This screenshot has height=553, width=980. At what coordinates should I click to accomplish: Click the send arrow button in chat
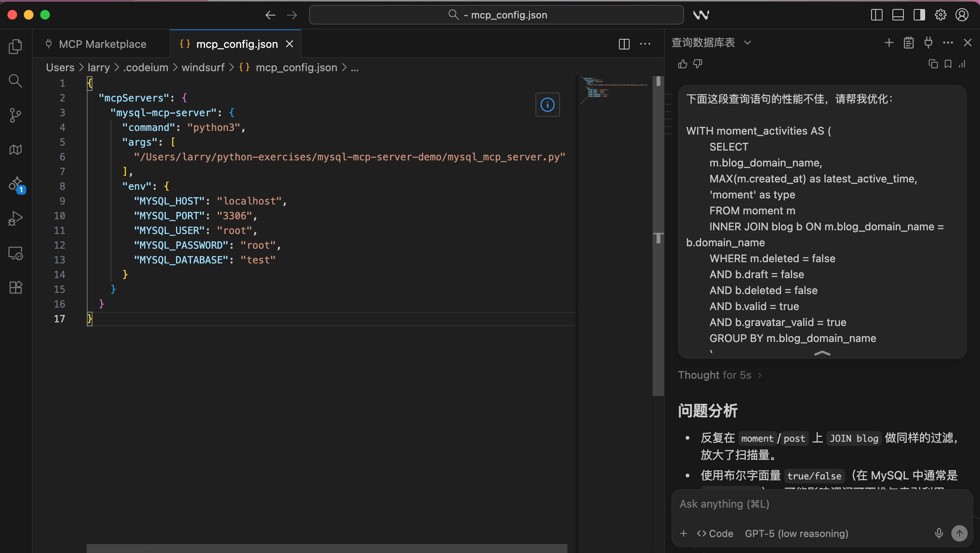coord(959,533)
